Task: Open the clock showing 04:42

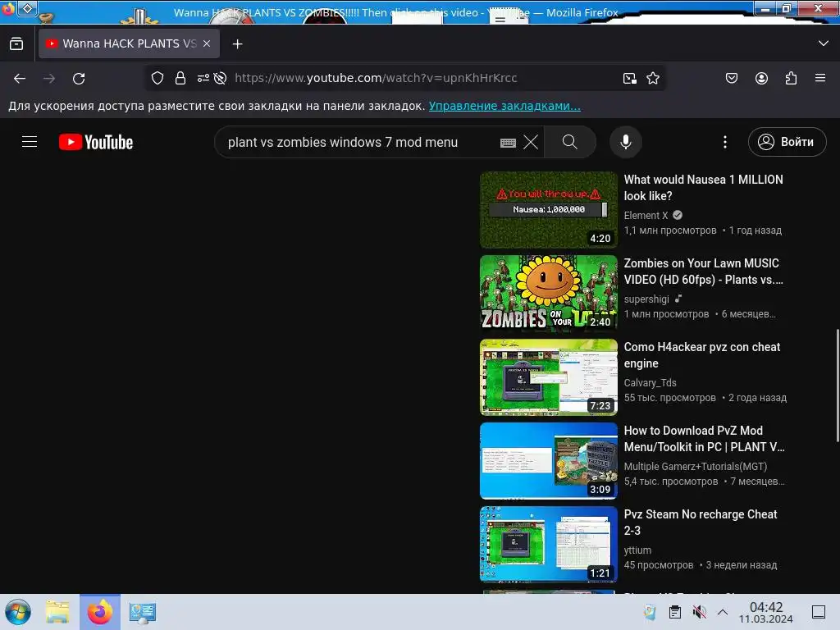Action: (x=766, y=612)
